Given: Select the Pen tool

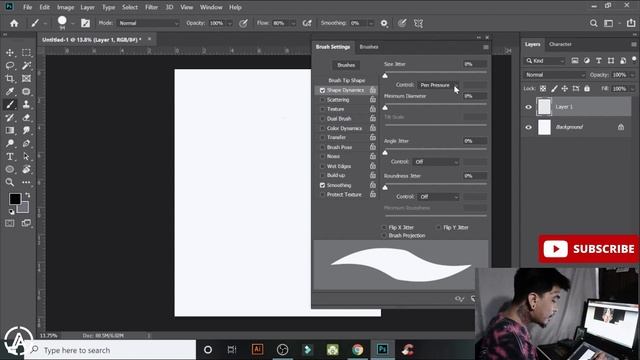Looking at the screenshot, I should (x=27, y=143).
